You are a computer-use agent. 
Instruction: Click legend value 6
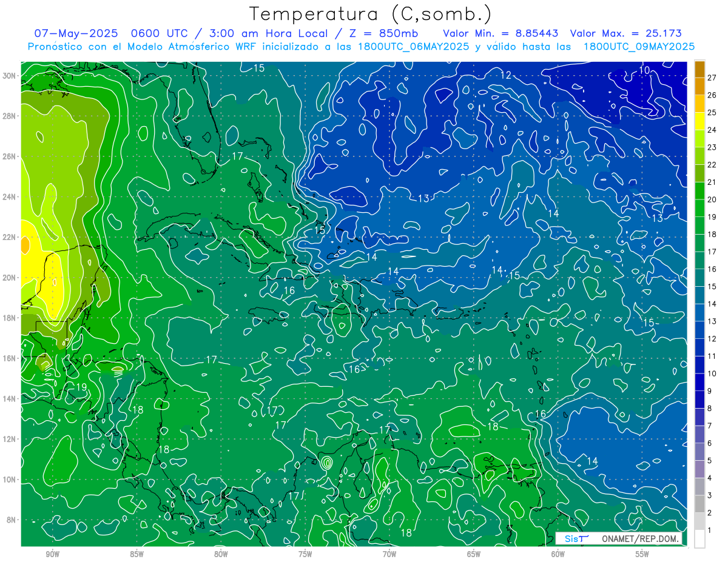[x=710, y=443]
